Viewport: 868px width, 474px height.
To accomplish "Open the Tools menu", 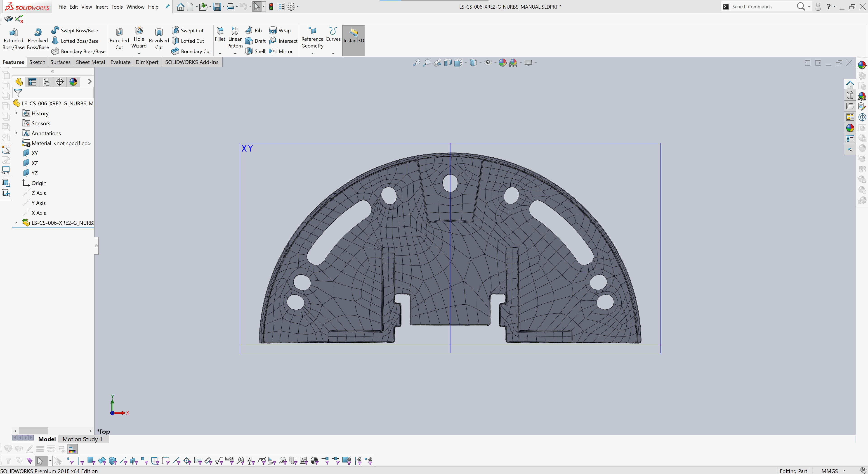I will click(x=117, y=7).
